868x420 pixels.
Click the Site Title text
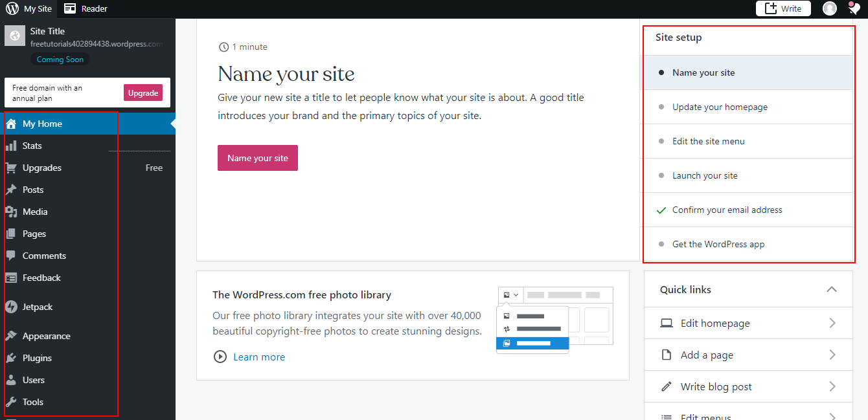point(47,31)
